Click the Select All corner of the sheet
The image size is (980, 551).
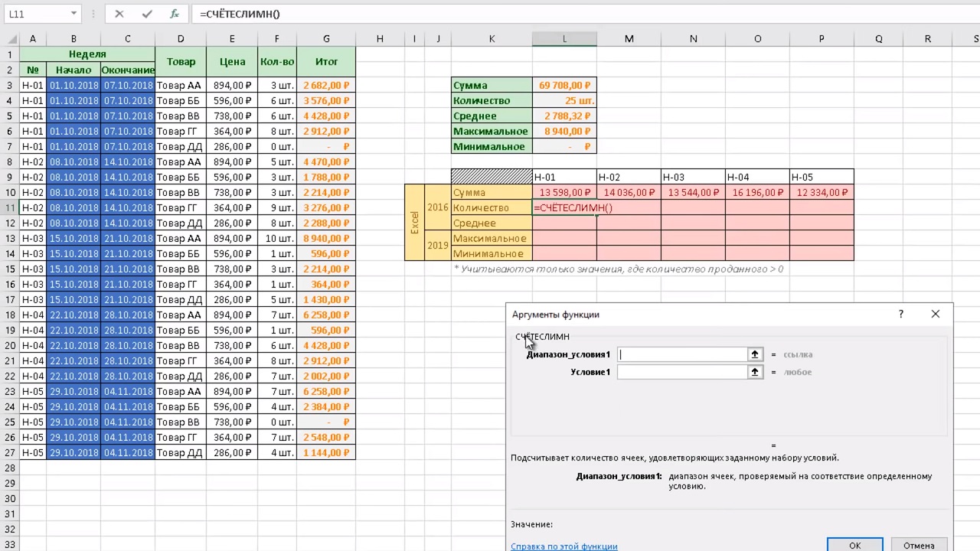pos(9,39)
